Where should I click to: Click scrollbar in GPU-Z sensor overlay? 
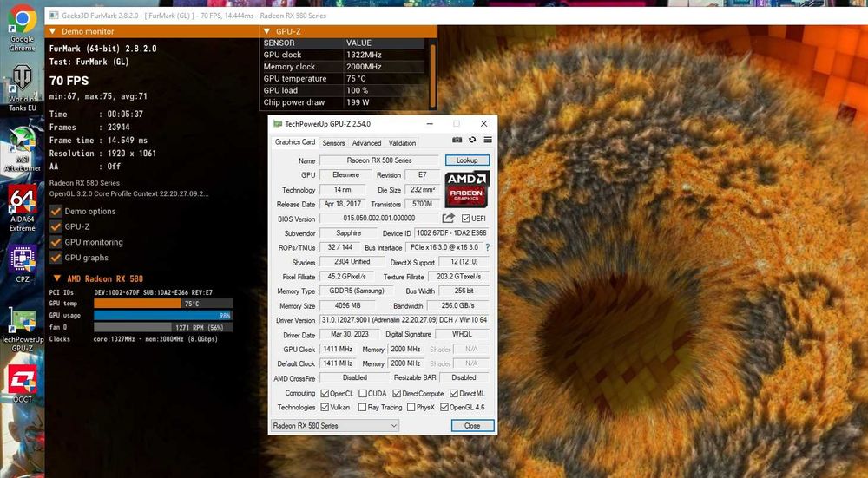[432, 74]
